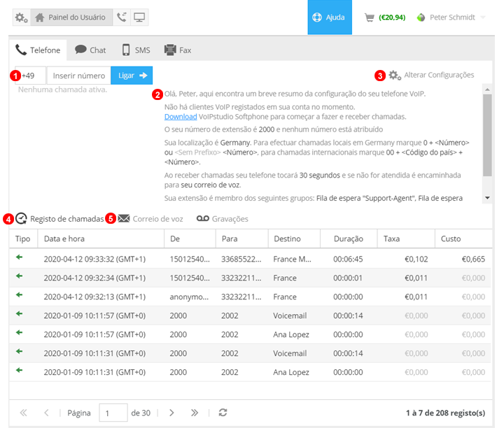
Task: Open the call handset icon in top toolbar
Action: coord(122,17)
